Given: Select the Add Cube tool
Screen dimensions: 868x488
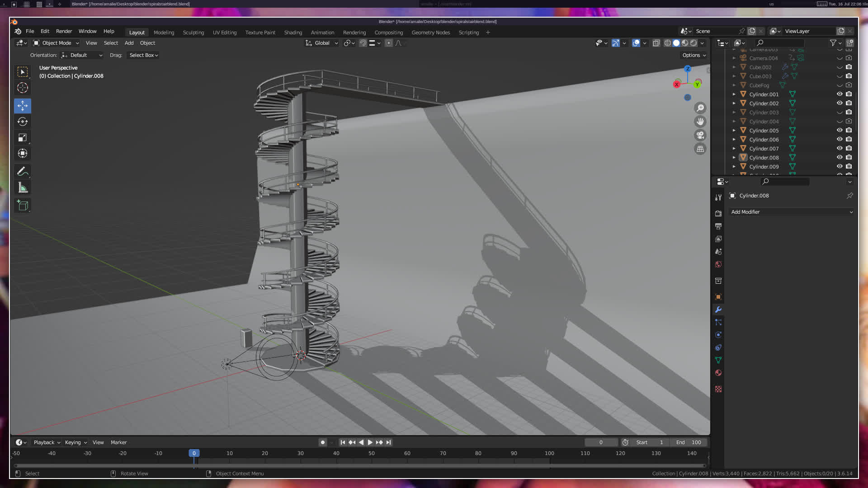Looking at the screenshot, I should 22,206.
